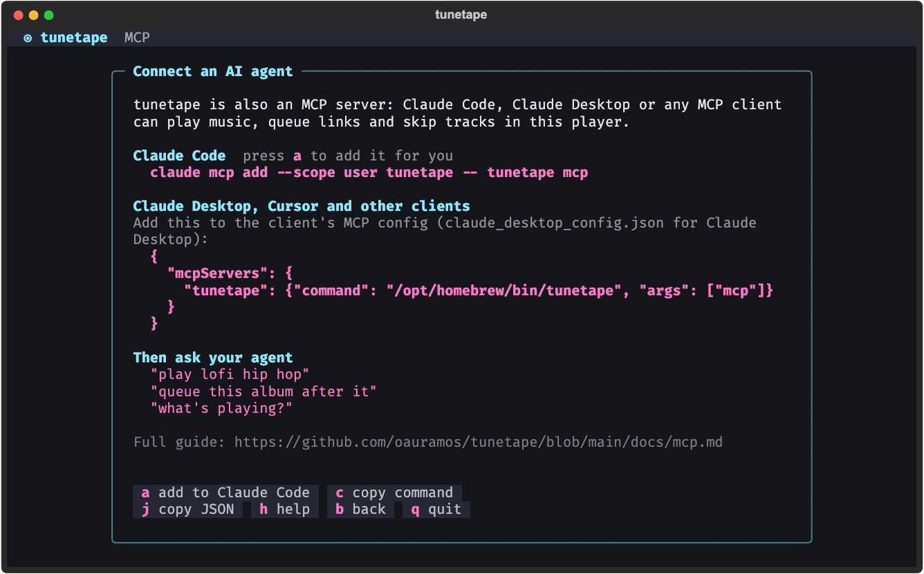Screen dimensions: 924x574
Task: Click 'c copy command' button
Action: 394,492
